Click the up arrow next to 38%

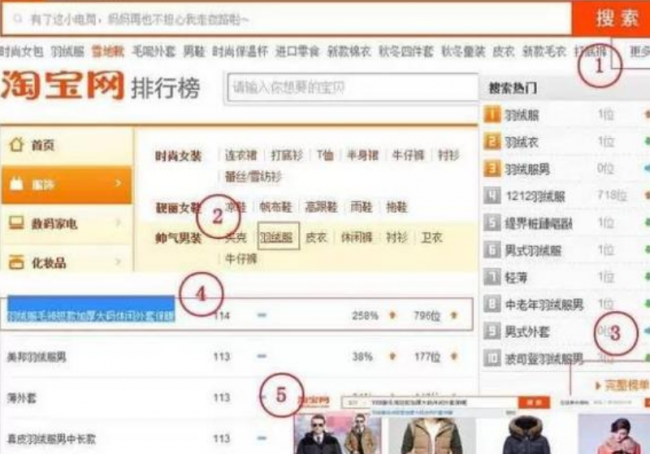[392, 356]
